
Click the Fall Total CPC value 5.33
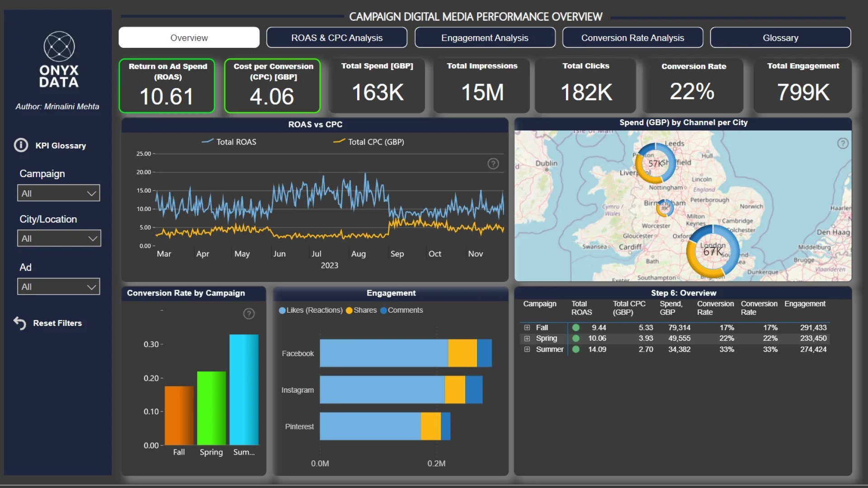tap(646, 328)
